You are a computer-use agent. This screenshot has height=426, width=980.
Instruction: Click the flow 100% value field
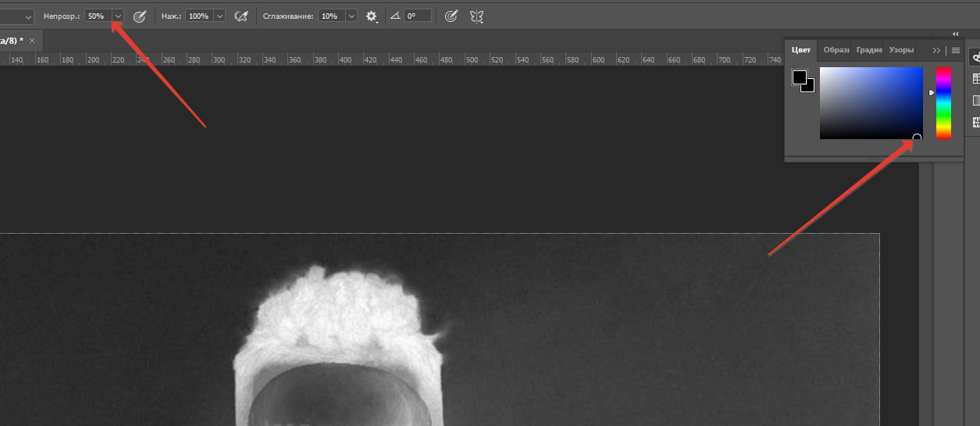(x=199, y=16)
